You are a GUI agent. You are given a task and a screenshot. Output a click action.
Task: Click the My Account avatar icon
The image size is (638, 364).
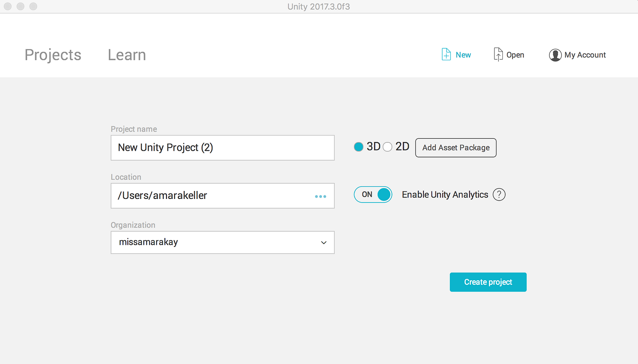point(555,55)
